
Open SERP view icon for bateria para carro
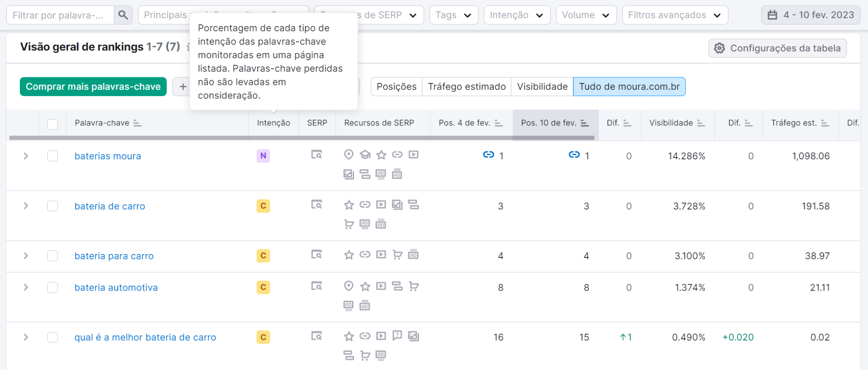(317, 255)
